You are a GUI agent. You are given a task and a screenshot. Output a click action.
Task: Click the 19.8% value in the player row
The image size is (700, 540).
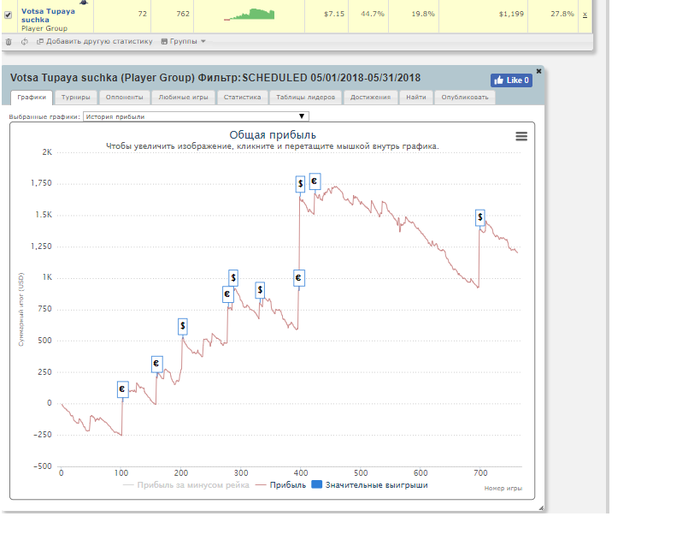pos(423,14)
